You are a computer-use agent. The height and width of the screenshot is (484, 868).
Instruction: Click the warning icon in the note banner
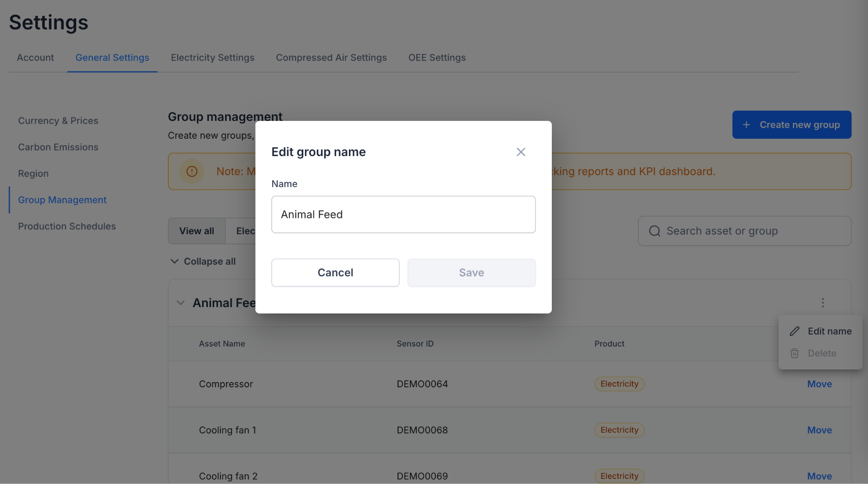192,171
